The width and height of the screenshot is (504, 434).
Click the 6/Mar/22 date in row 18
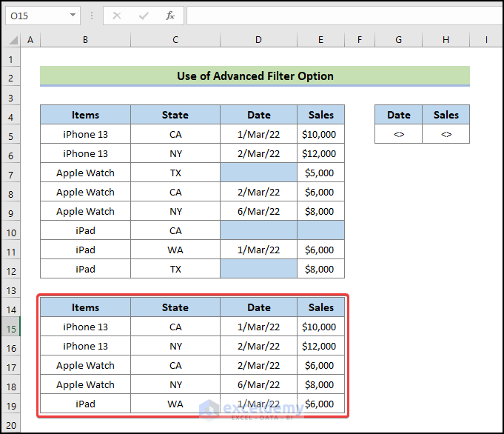tap(259, 384)
